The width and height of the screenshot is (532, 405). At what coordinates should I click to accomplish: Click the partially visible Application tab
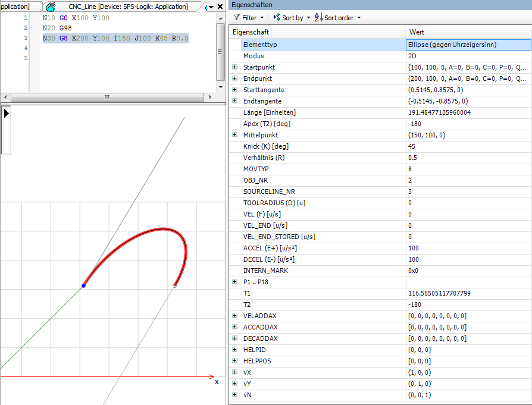pyautogui.click(x=20, y=7)
